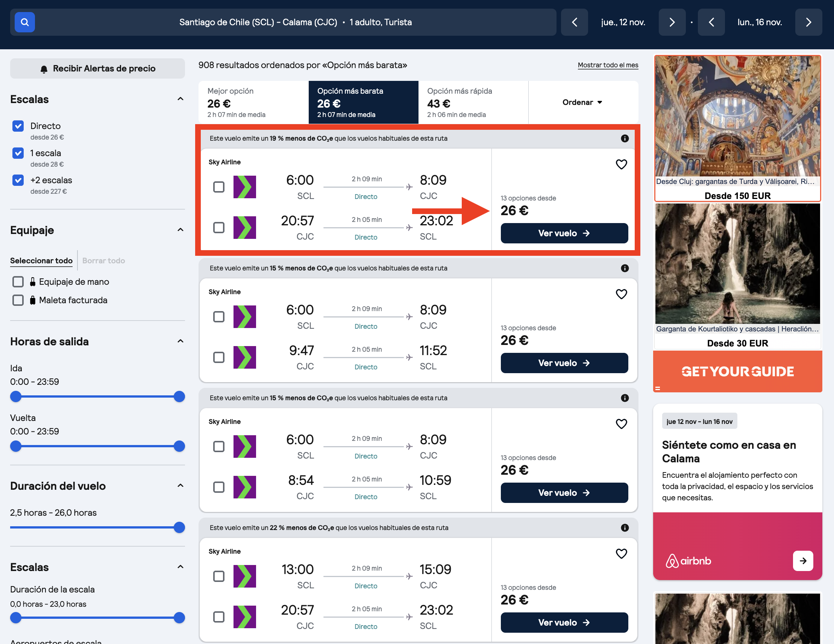Viewport: 834px width, 644px height.
Task: Uncheck the +2 escalas filter
Action: coord(18,180)
